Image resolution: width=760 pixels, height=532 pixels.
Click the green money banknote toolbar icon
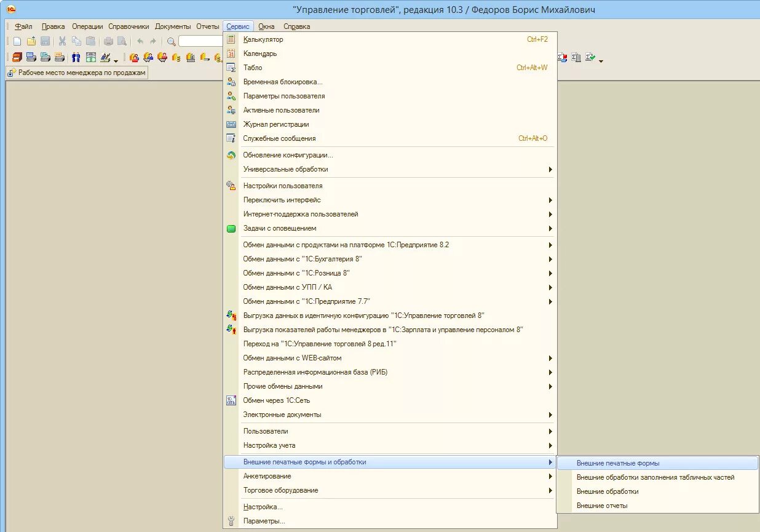coord(91,57)
